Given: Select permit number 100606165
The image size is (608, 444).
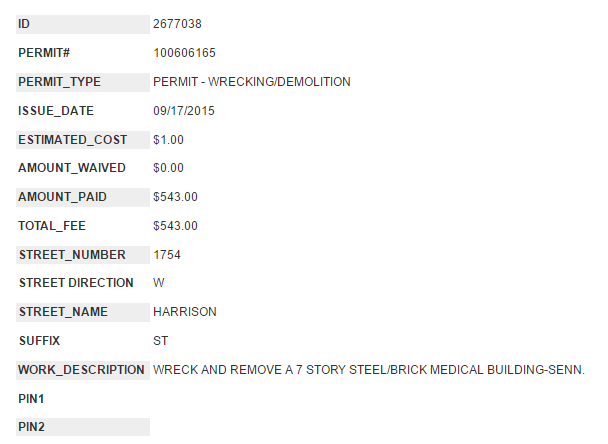Looking at the screenshot, I should 185,52.
